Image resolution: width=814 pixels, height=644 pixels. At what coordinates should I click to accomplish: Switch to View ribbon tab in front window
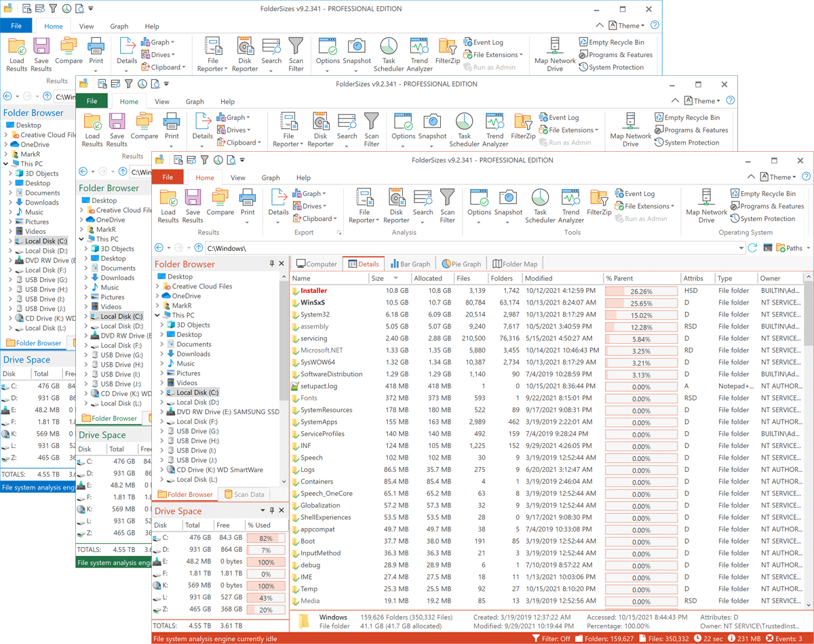click(x=237, y=178)
